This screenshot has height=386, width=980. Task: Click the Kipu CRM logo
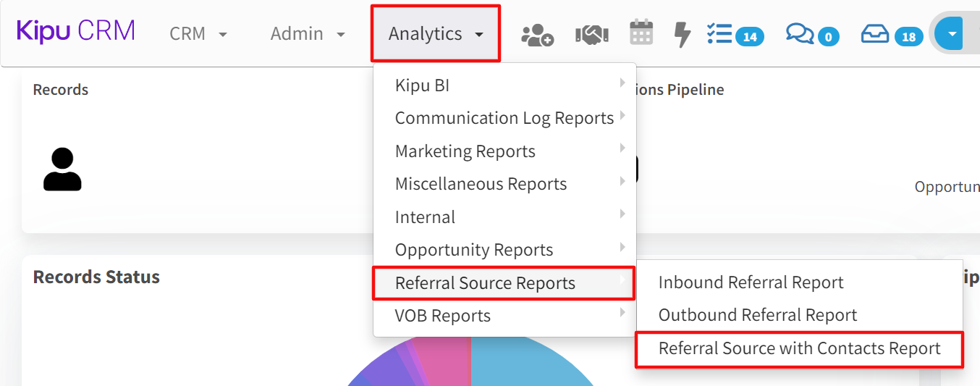pyautogui.click(x=75, y=32)
